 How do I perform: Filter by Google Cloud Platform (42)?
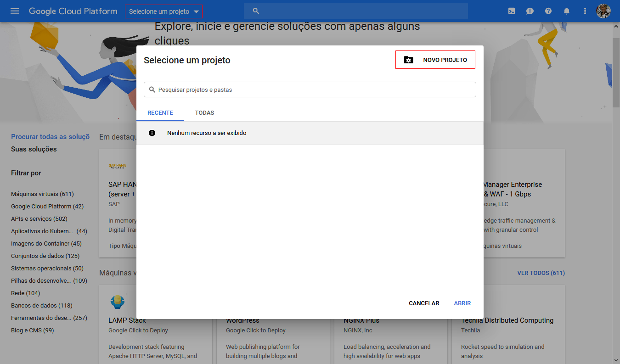[x=47, y=207]
